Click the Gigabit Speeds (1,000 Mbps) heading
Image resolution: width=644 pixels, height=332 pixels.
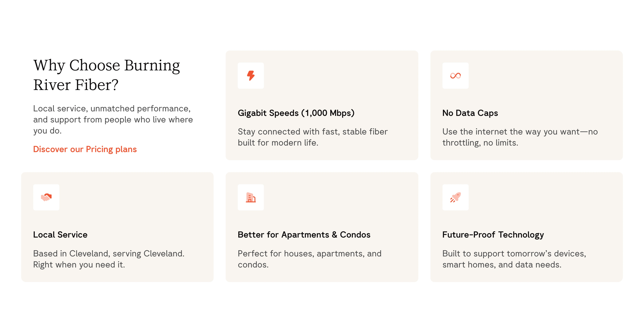click(296, 113)
